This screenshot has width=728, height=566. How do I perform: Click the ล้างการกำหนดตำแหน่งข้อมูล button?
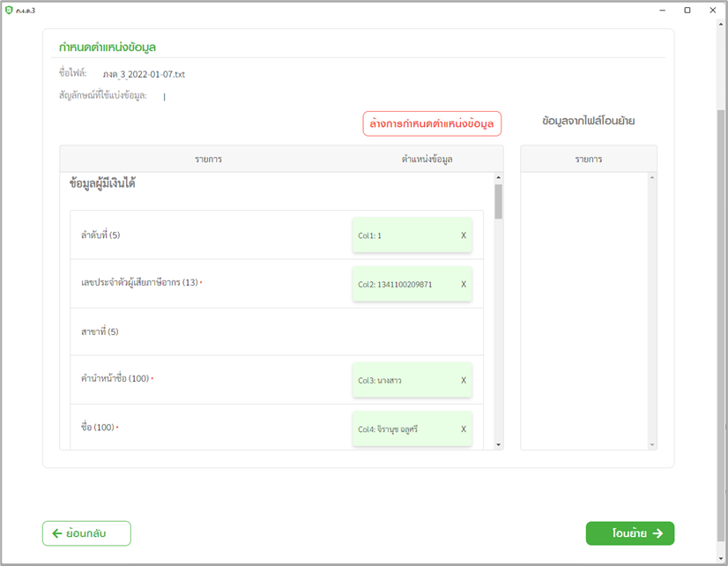tap(432, 124)
